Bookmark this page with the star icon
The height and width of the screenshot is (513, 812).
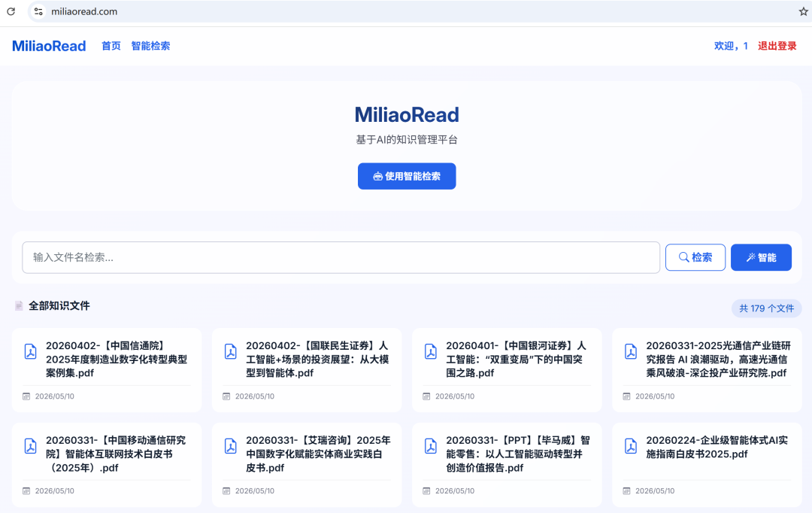click(x=803, y=11)
